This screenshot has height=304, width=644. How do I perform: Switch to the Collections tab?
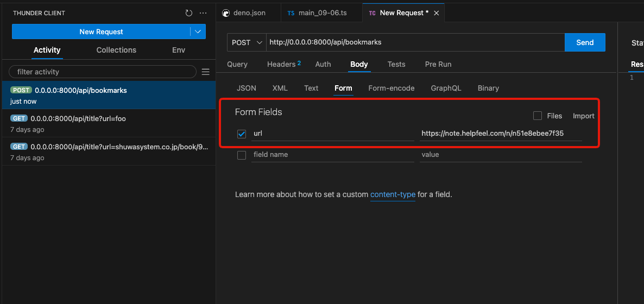(x=116, y=50)
